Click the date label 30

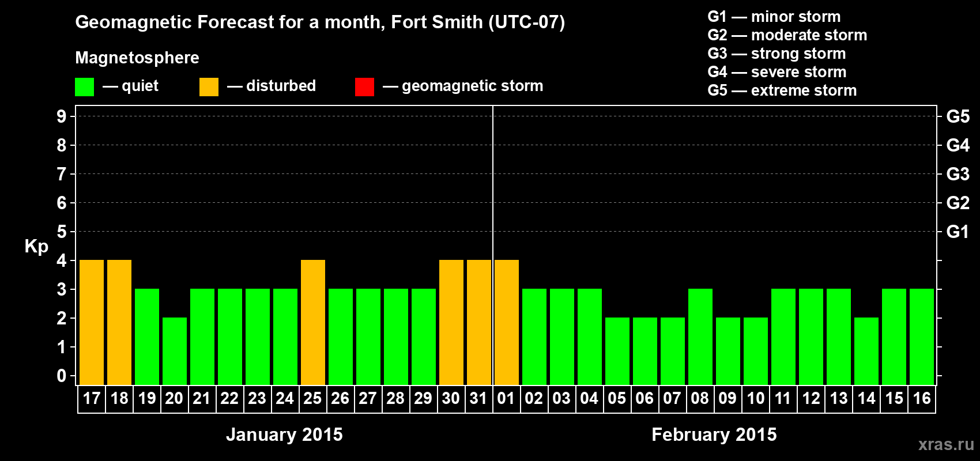coord(451,399)
